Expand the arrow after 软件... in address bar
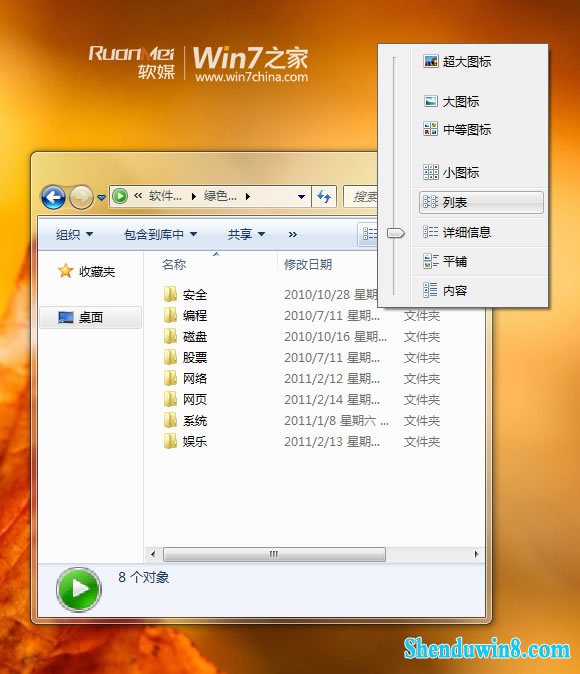 (193, 196)
